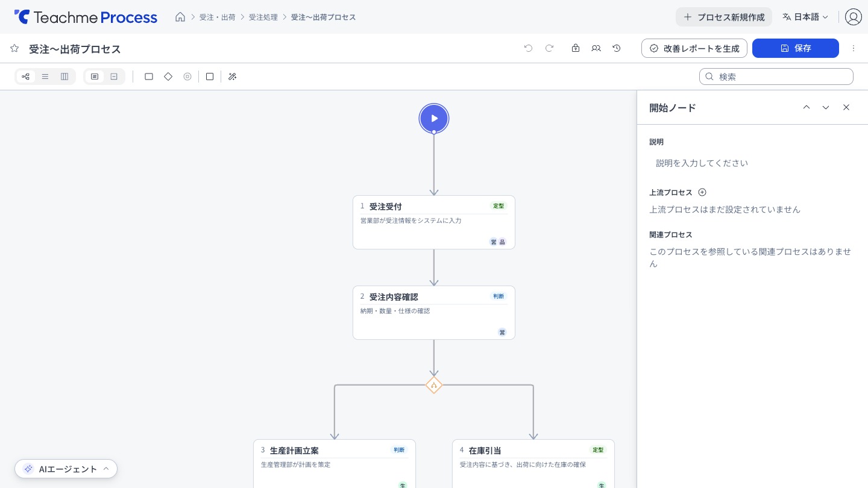Screen dimensions: 868x488
Task: Open the lock permissions icon
Action: (x=576, y=48)
